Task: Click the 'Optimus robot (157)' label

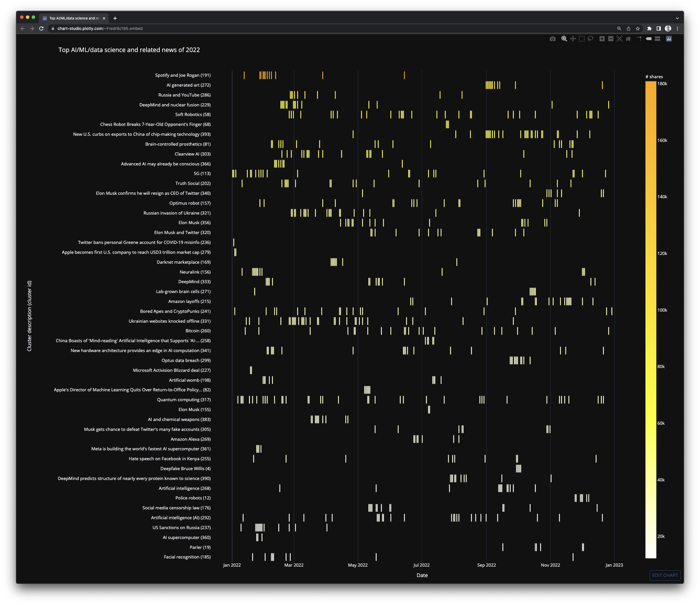Action: tap(190, 203)
